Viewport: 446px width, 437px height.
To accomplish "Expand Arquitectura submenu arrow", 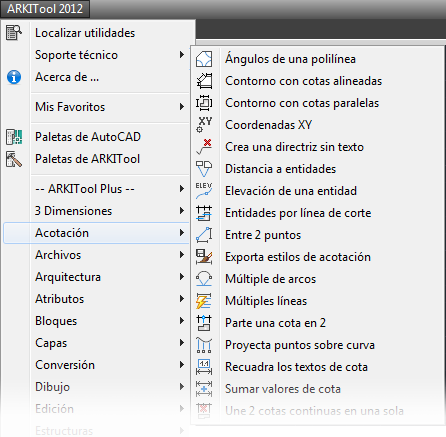I will pyautogui.click(x=182, y=277).
